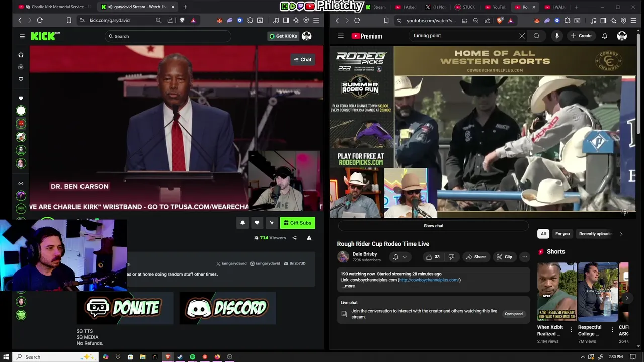
Task: Show next Shorts with arrow
Action: click(x=627, y=298)
